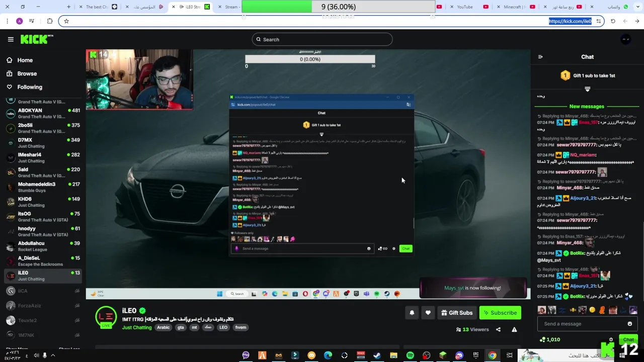Toggle the system volume icon in the tray
This screenshot has width=644, height=362.
coord(36,355)
